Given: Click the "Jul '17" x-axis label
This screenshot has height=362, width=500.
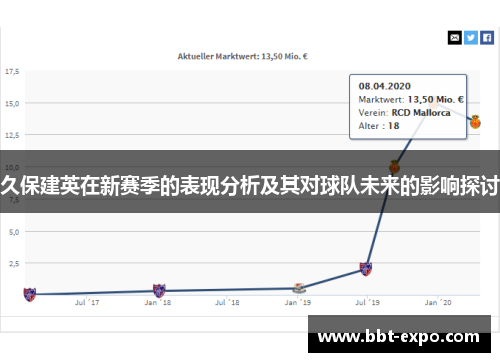Looking at the screenshot, I should (87, 302).
